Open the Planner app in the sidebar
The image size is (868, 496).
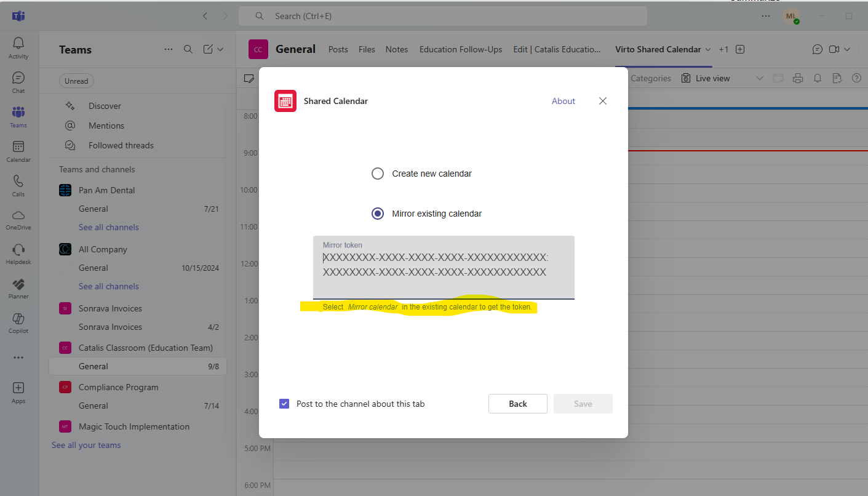18,289
